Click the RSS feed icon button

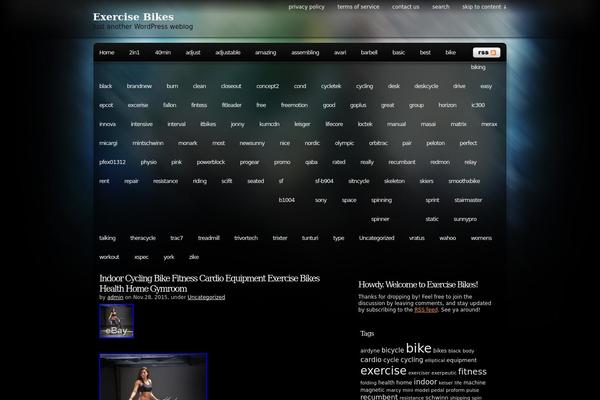click(x=486, y=52)
